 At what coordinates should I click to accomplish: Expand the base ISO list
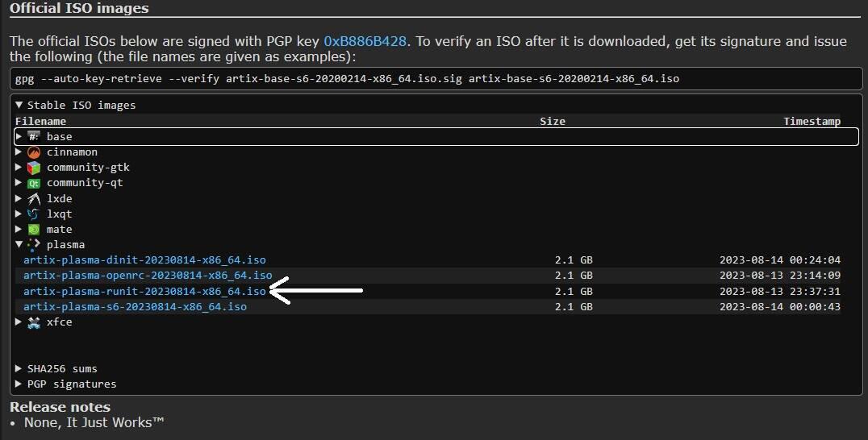(x=19, y=136)
